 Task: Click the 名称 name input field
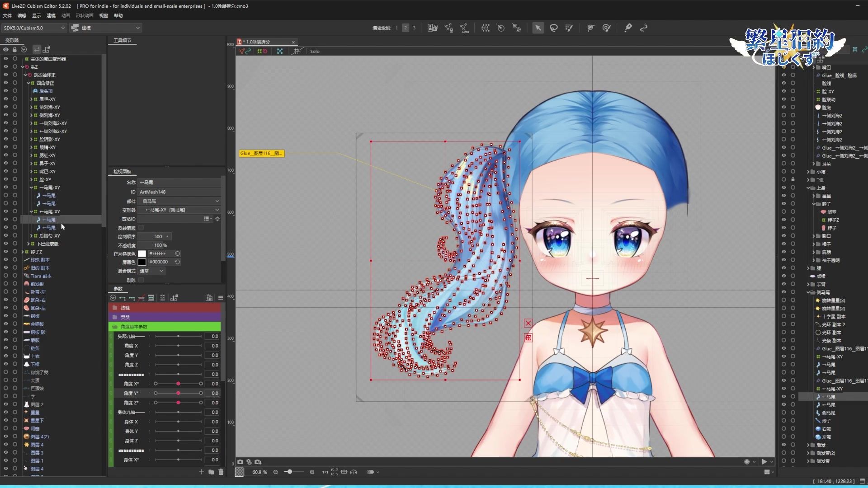pyautogui.click(x=179, y=183)
